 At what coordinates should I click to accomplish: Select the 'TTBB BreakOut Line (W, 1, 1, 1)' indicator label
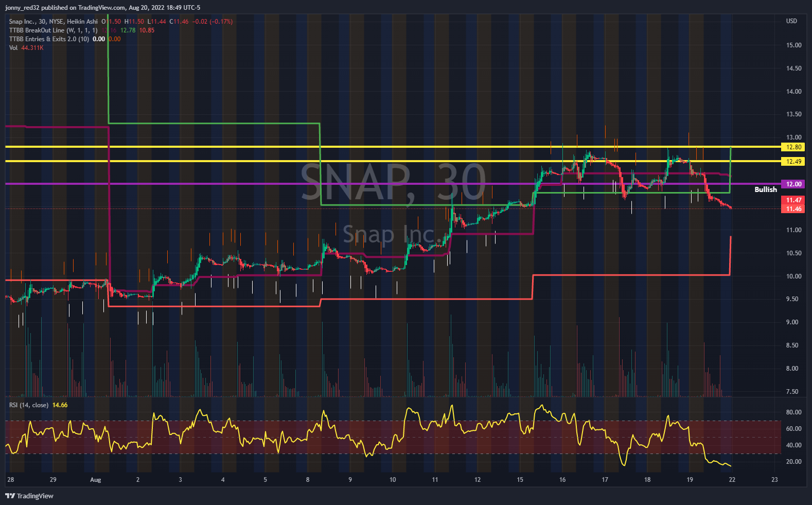[53, 30]
